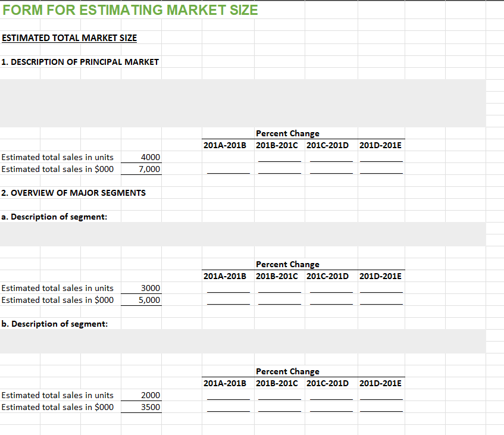Select the first Percent Change header
The image size is (504, 435).
[x=287, y=133]
